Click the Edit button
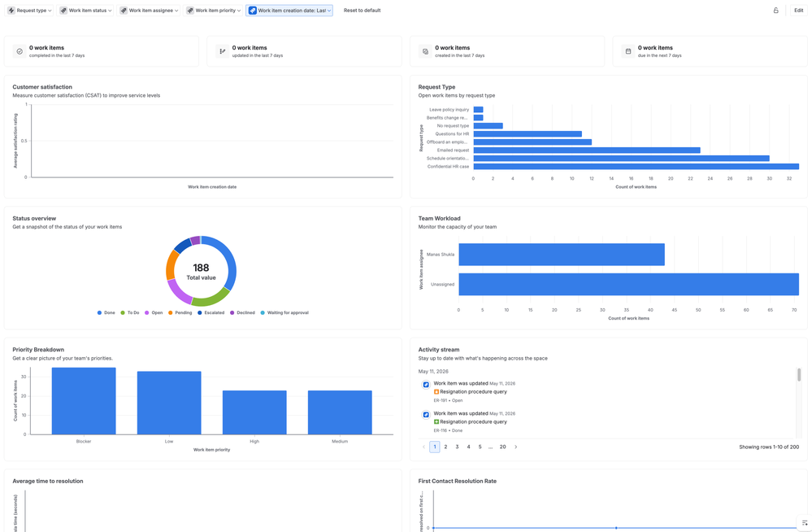The width and height of the screenshot is (812, 532). point(798,11)
